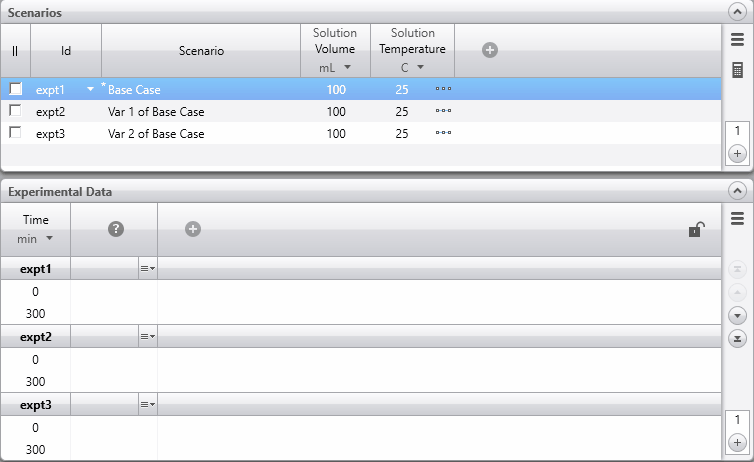
Task: Toggle the unlock padlock icon
Action: click(695, 229)
